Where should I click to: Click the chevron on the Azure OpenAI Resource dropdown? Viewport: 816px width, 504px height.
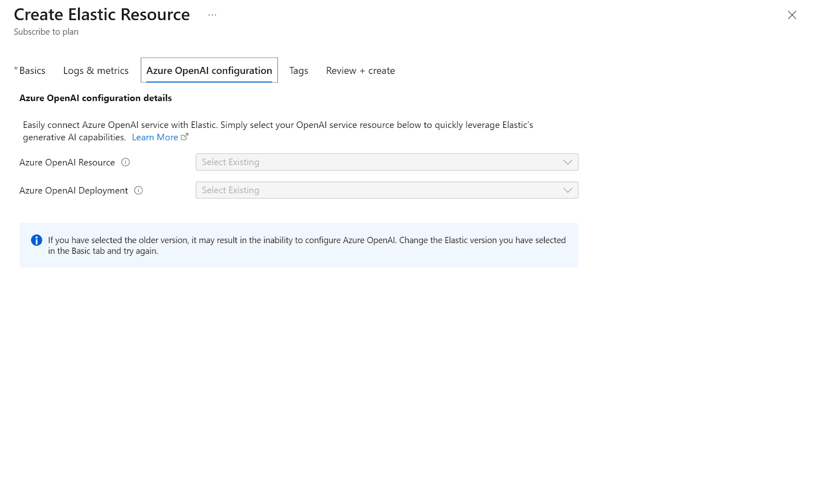(x=568, y=162)
